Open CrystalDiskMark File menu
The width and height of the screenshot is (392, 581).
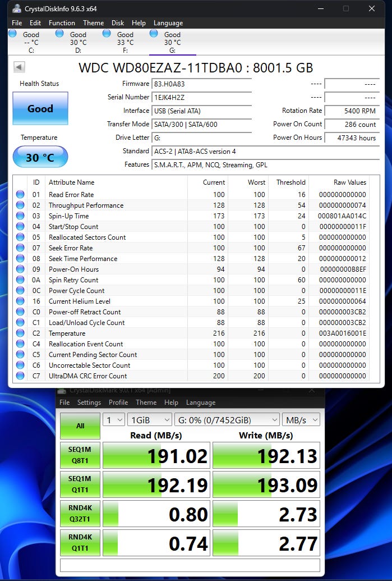click(64, 402)
